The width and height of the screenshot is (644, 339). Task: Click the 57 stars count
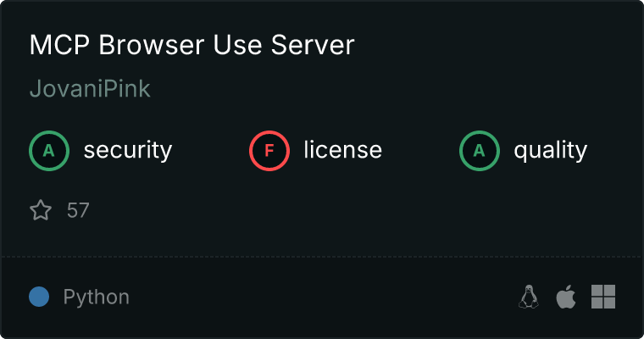(x=78, y=210)
